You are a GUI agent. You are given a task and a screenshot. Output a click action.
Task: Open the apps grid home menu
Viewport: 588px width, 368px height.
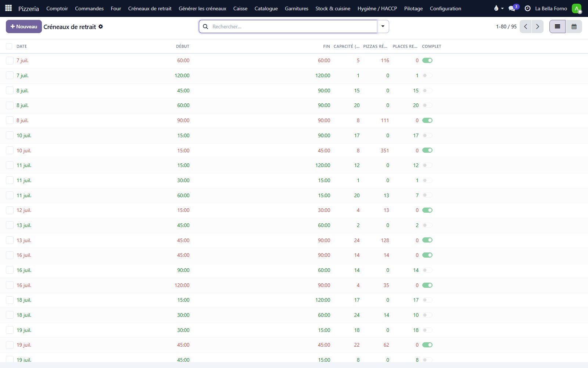pyautogui.click(x=8, y=8)
